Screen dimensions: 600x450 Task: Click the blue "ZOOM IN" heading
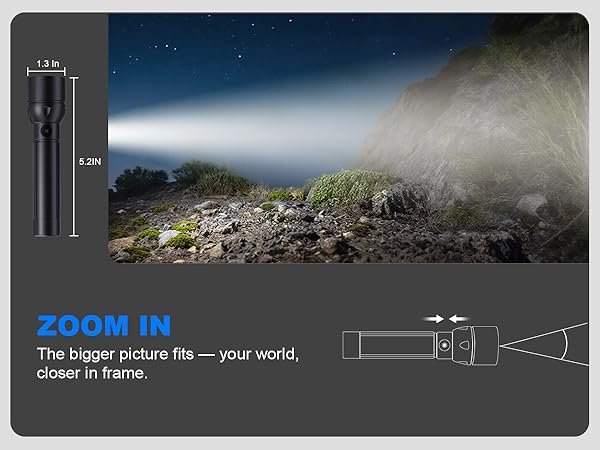tap(104, 326)
